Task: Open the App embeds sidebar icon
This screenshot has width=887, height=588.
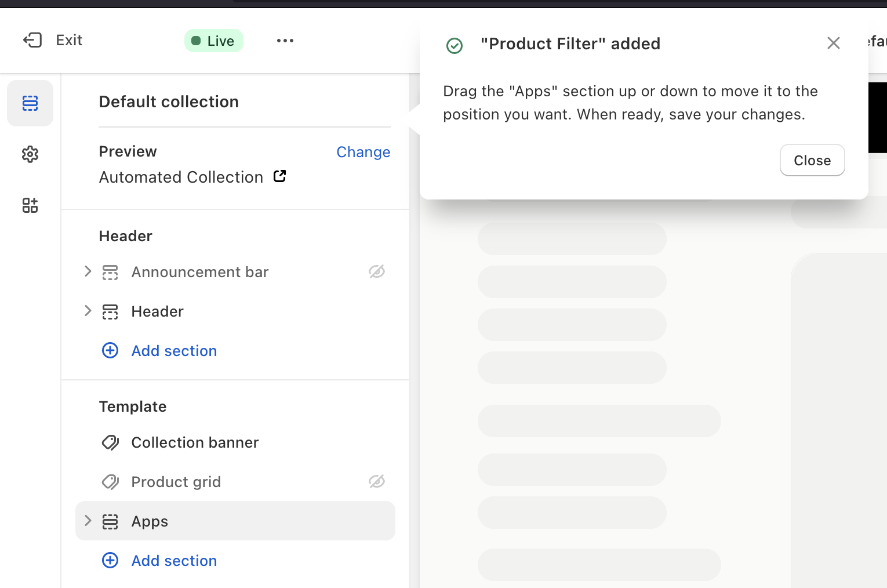Action: [30, 205]
